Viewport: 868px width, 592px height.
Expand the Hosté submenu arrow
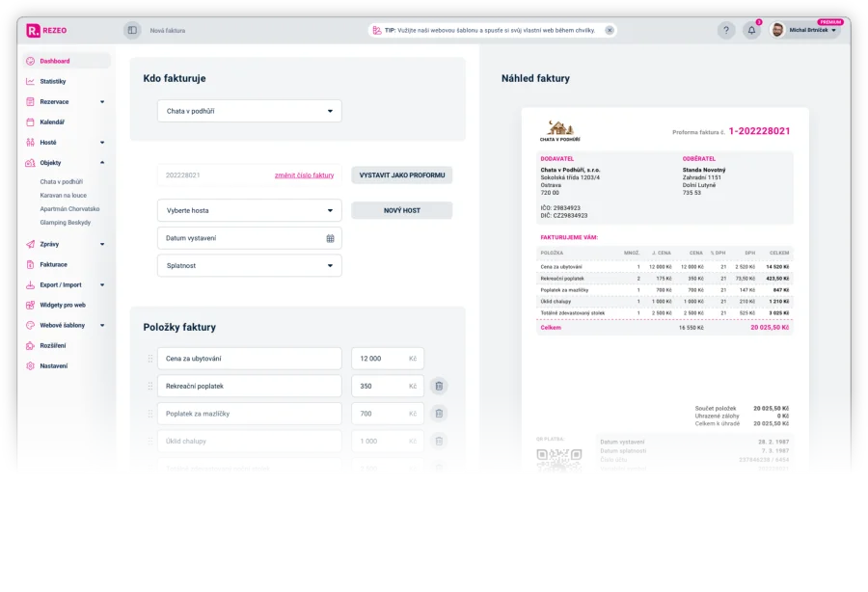coord(102,143)
